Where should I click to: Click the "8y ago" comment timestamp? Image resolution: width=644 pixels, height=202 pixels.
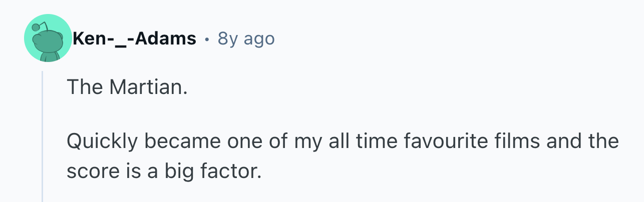pos(246,38)
